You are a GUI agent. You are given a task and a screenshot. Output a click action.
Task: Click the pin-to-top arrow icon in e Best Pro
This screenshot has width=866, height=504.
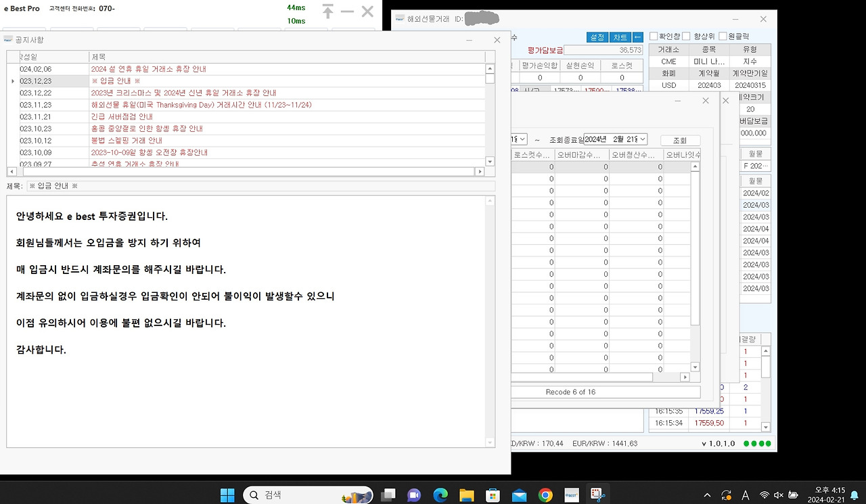pyautogui.click(x=328, y=11)
